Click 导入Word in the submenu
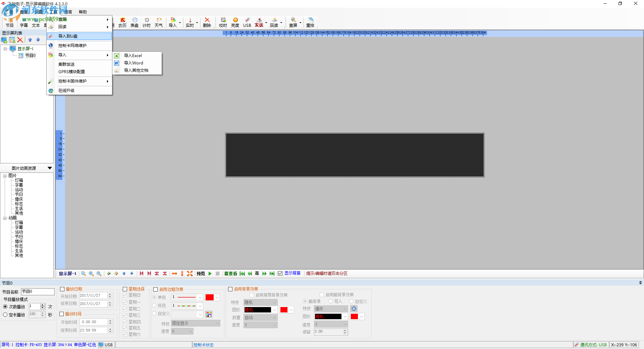Viewport: 644px width, 349px height. (x=137, y=63)
